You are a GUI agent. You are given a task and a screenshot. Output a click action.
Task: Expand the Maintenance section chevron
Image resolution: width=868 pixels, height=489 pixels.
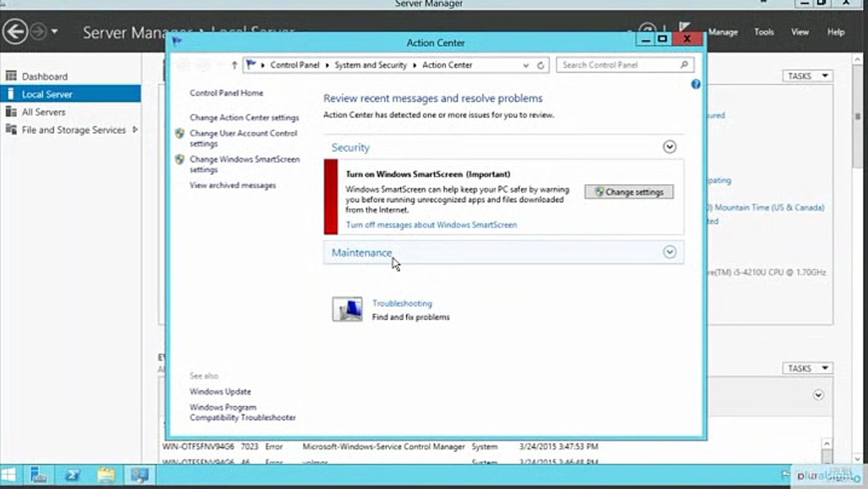pos(669,252)
